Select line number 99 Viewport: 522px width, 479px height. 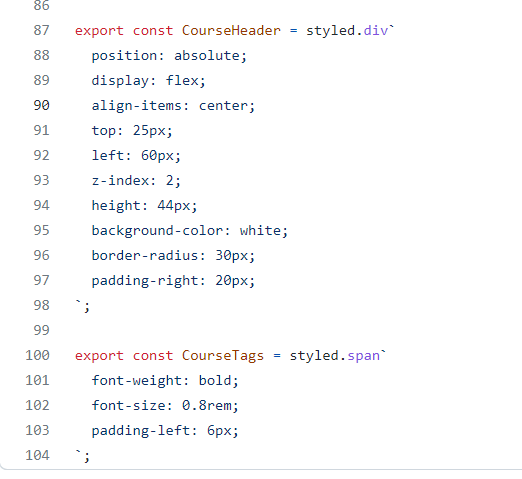pos(42,330)
